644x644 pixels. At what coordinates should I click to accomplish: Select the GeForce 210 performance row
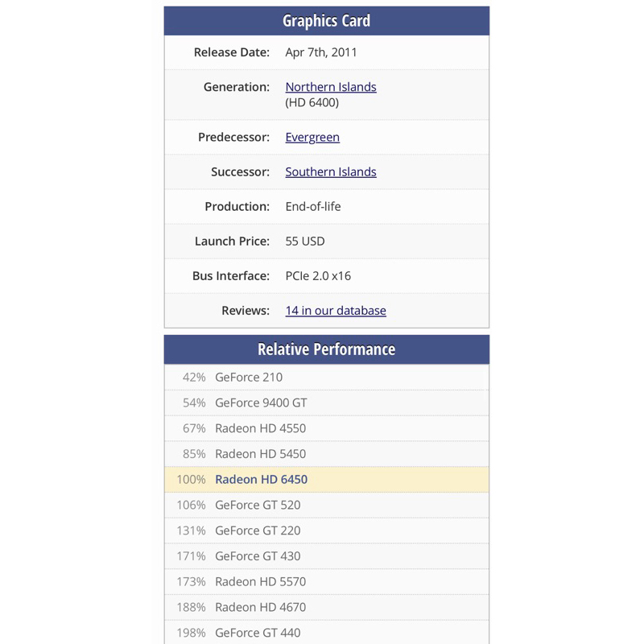point(249,377)
